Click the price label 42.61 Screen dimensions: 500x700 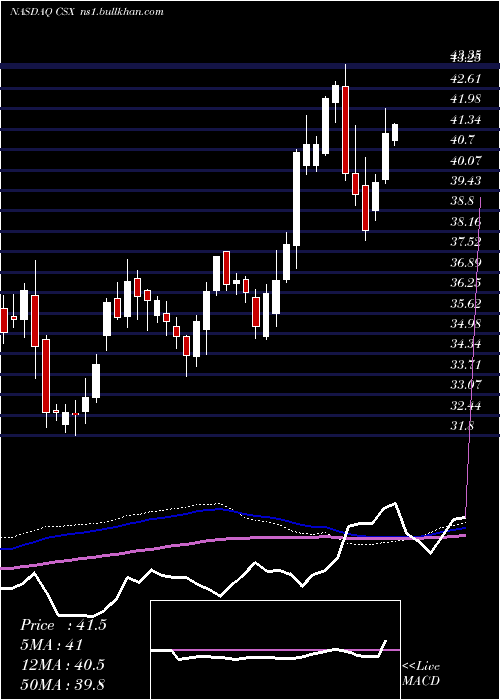point(466,79)
